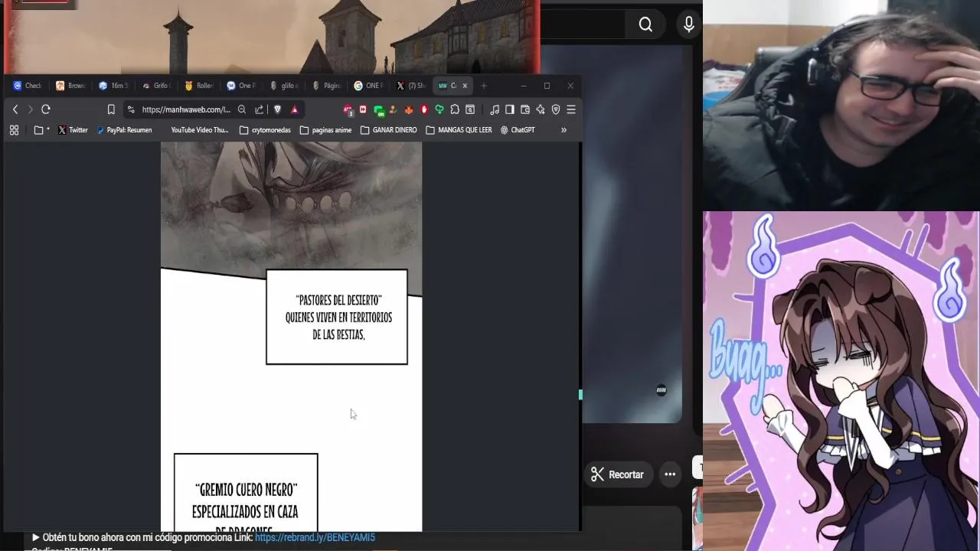Go back using the browser back arrow
This screenshot has height=551, width=980.
coord(15,109)
